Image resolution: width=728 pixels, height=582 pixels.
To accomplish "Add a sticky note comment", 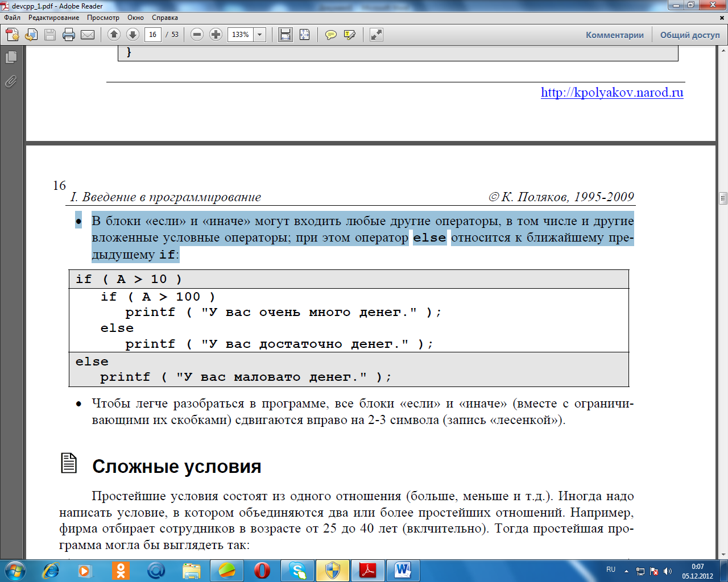I will [x=330, y=35].
